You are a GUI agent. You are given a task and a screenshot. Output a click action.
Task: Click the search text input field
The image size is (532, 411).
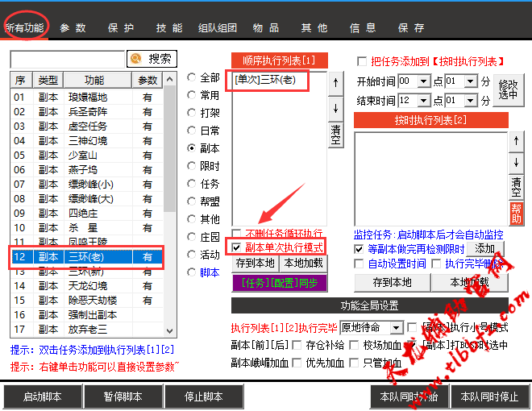click(x=68, y=60)
